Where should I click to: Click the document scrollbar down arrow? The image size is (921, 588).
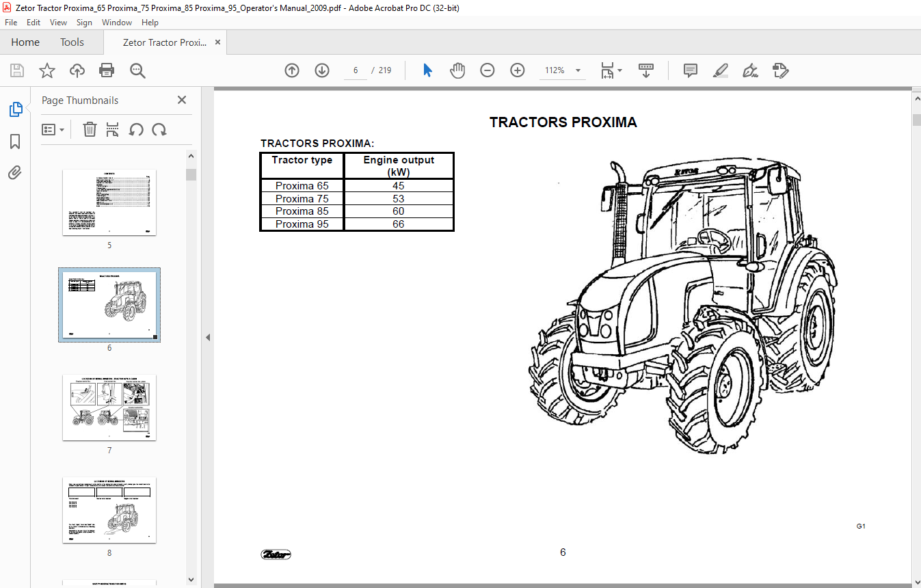[x=916, y=581]
